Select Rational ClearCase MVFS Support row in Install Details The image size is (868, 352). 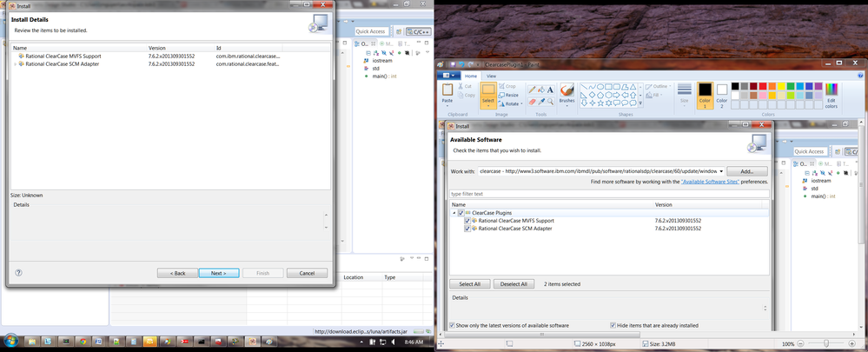(x=170, y=56)
